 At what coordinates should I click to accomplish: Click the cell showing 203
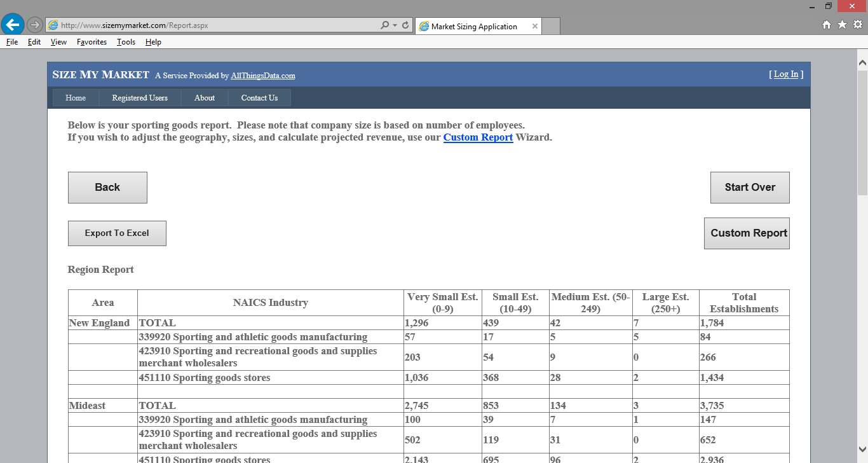(x=443, y=357)
